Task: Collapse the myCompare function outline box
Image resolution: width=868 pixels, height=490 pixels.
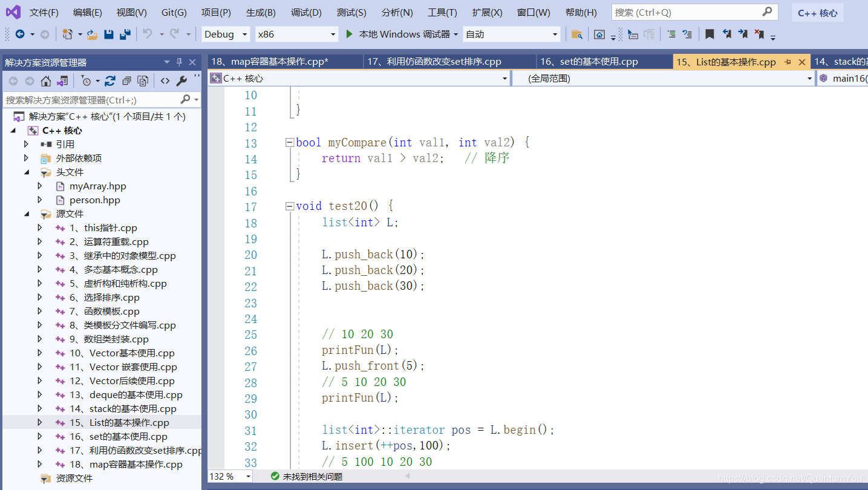Action: (290, 143)
